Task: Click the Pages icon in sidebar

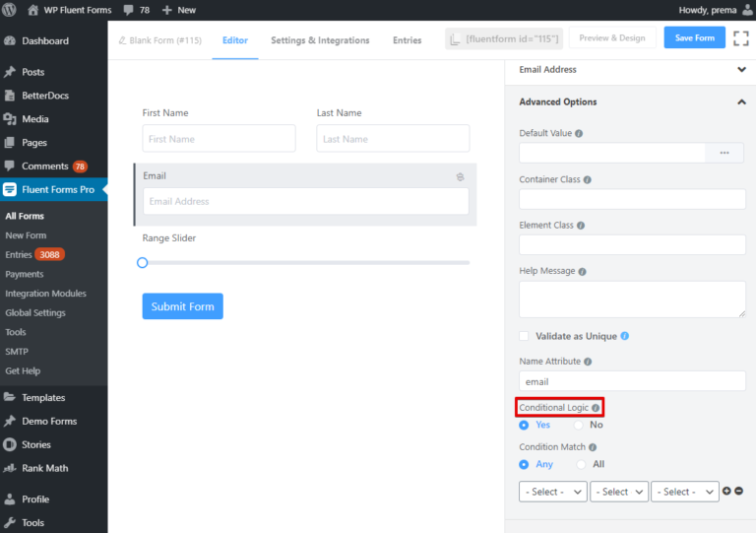Action: point(10,143)
